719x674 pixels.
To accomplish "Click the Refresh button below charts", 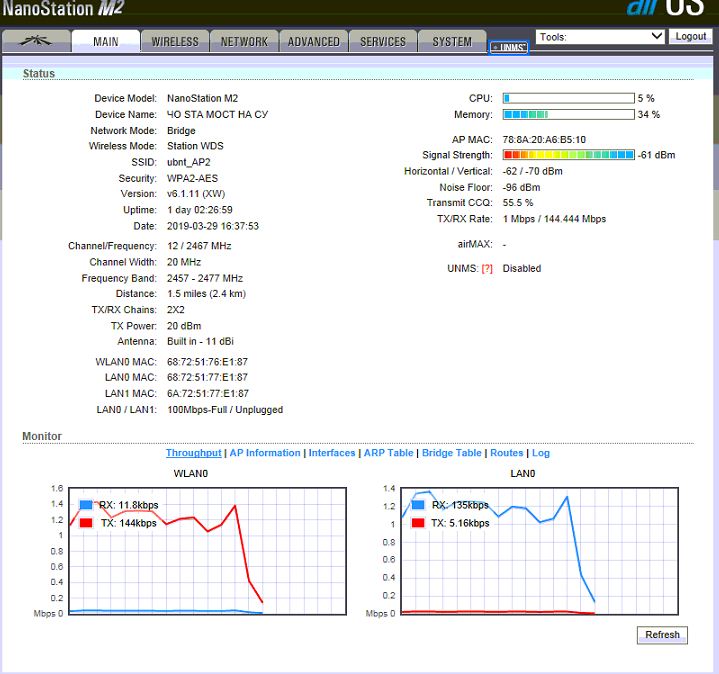I will (662, 635).
